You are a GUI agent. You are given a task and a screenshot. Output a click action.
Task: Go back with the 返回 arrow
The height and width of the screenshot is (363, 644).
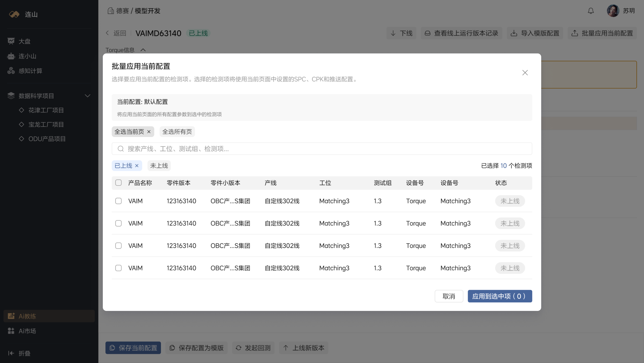point(107,33)
